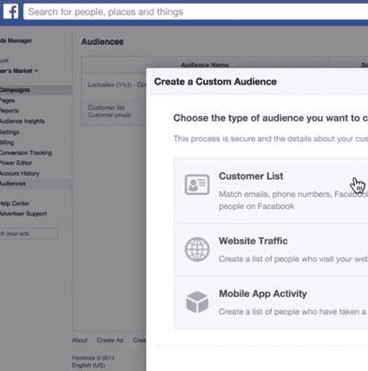Click the Facebook logo icon
This screenshot has width=368, height=371.
coord(11,12)
